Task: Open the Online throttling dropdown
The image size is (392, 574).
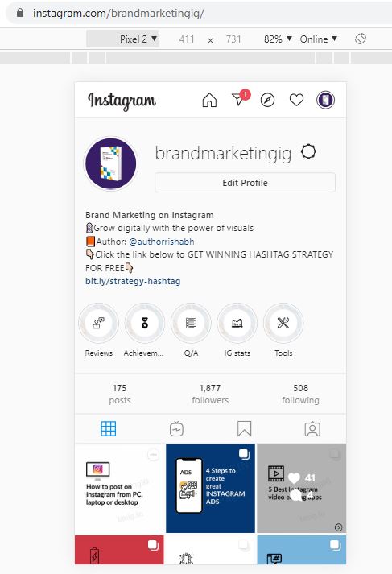Action: pos(319,39)
